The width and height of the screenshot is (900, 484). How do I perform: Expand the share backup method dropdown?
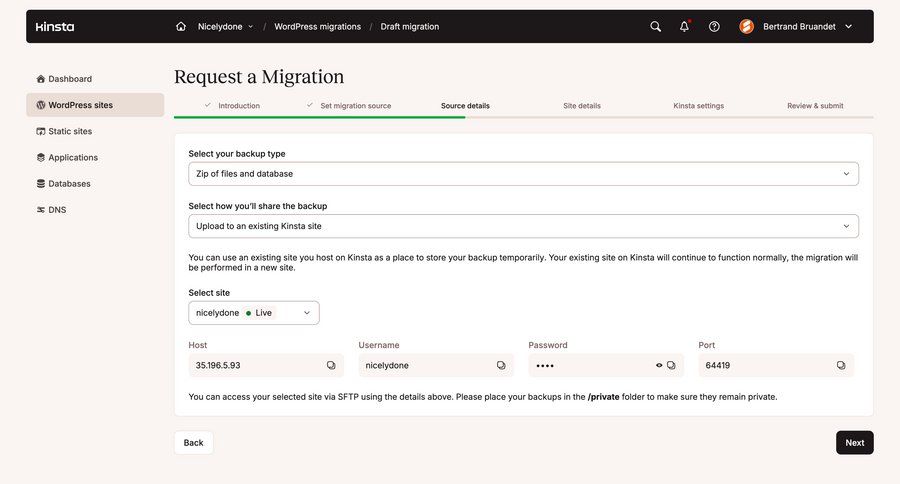tap(523, 226)
